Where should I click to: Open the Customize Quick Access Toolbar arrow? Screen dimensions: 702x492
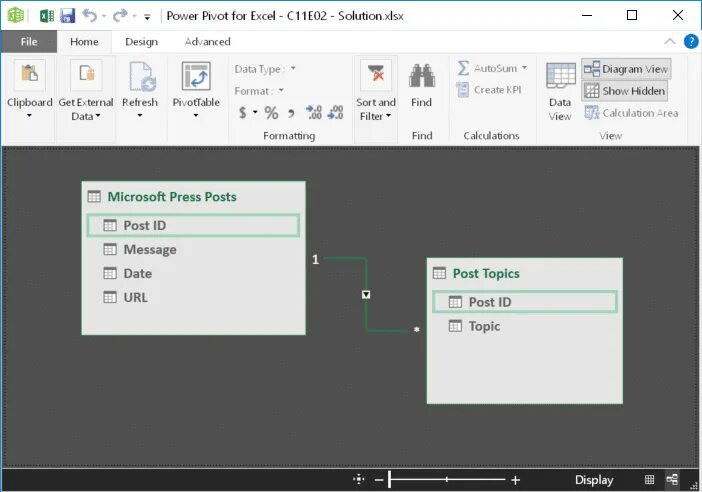pyautogui.click(x=147, y=17)
